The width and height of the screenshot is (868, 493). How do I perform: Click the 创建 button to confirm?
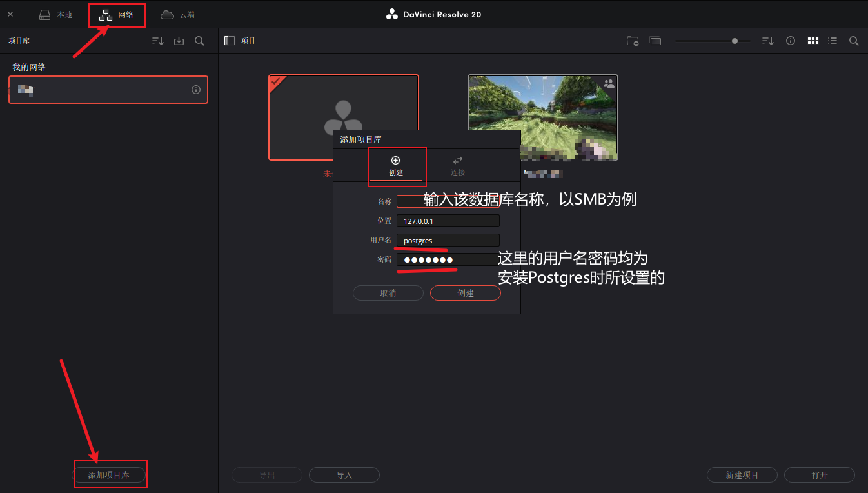click(x=466, y=293)
